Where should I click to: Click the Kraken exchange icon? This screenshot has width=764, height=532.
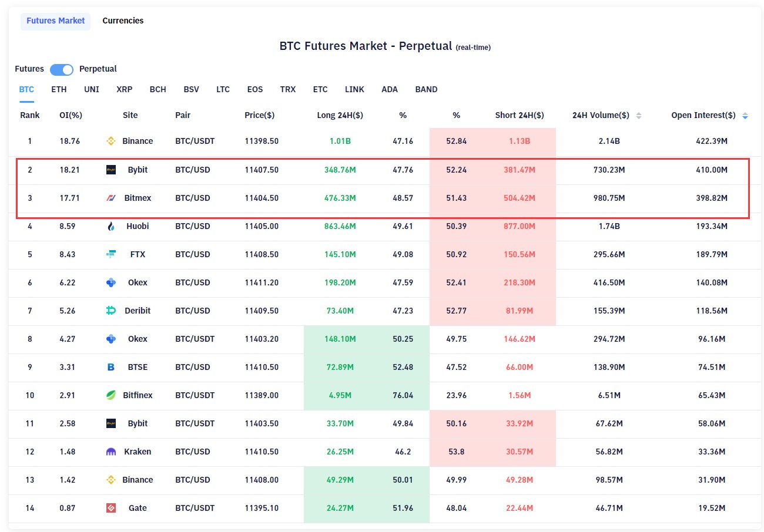coord(110,452)
